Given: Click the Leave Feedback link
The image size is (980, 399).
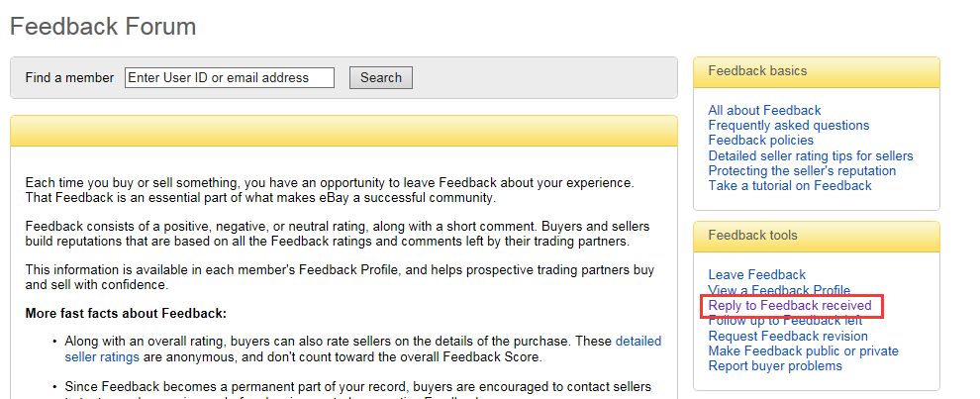Looking at the screenshot, I should (x=757, y=274).
